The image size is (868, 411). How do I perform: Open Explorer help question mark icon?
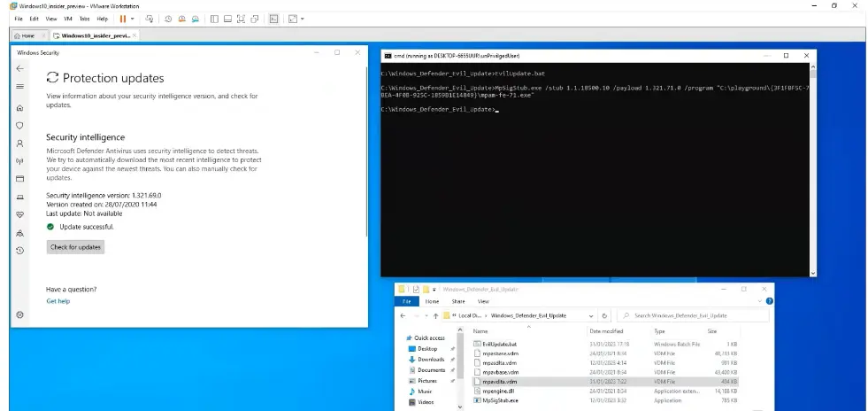pos(769,301)
